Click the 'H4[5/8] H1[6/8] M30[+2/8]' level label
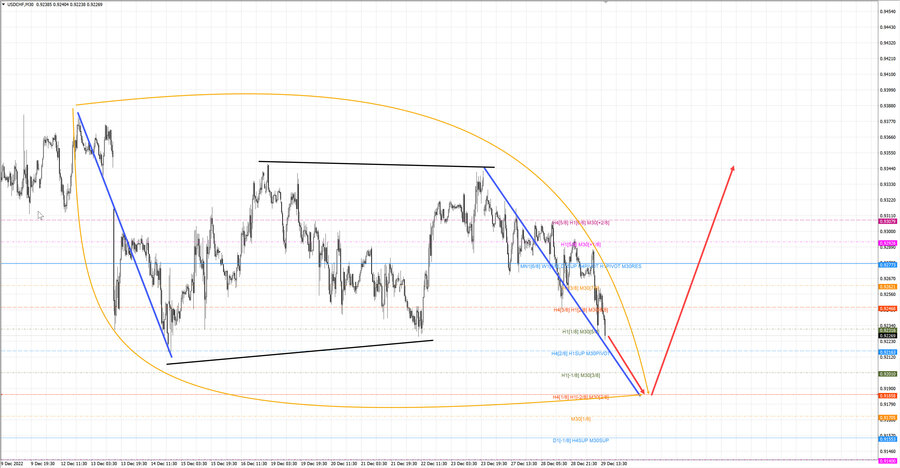 581,222
